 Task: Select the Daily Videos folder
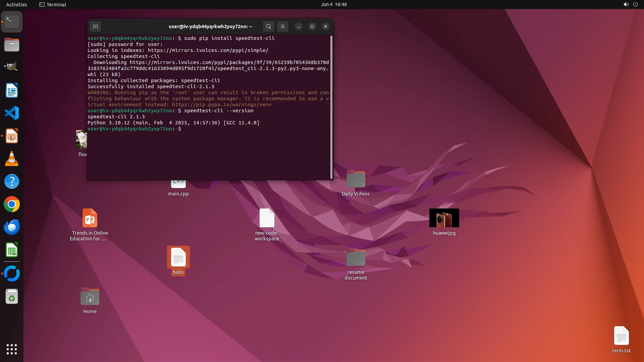pos(356,179)
